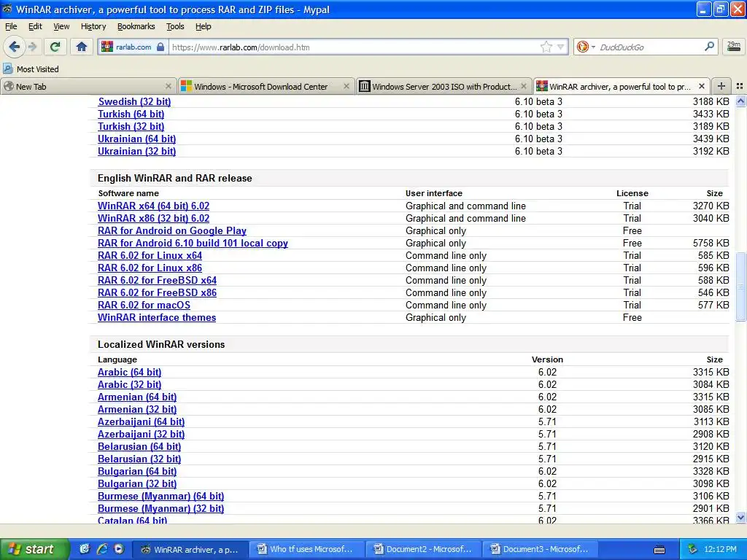This screenshot has height=560, width=747.
Task: Click the Armenian (32 bit) link
Action: tap(137, 409)
